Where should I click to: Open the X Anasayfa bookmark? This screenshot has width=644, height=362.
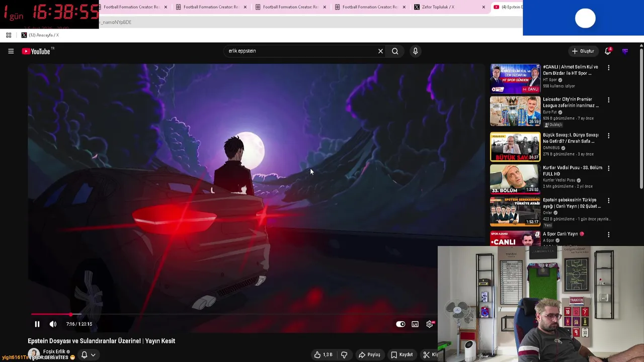pos(40,35)
